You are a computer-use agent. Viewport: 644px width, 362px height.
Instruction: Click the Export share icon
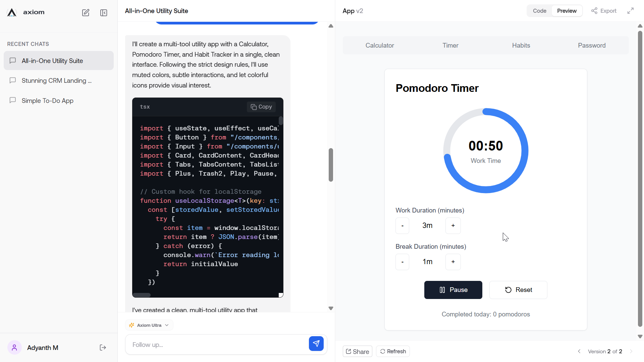(604, 11)
